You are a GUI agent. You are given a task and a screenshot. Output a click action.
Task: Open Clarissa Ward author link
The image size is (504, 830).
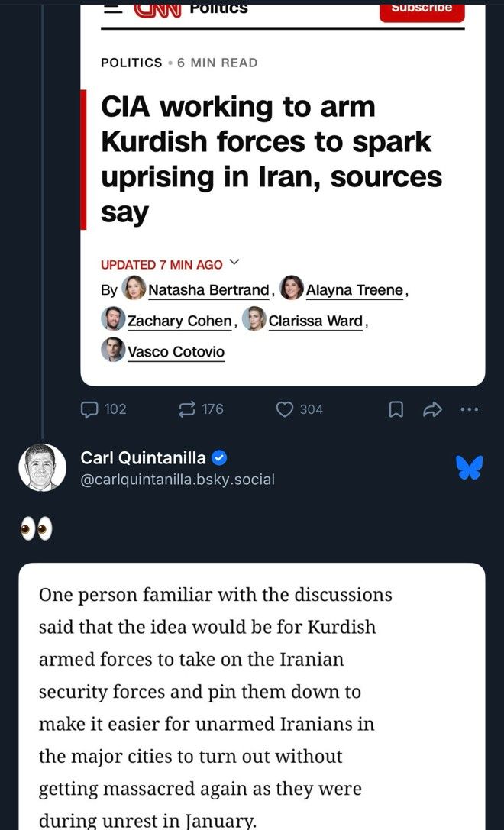point(315,321)
